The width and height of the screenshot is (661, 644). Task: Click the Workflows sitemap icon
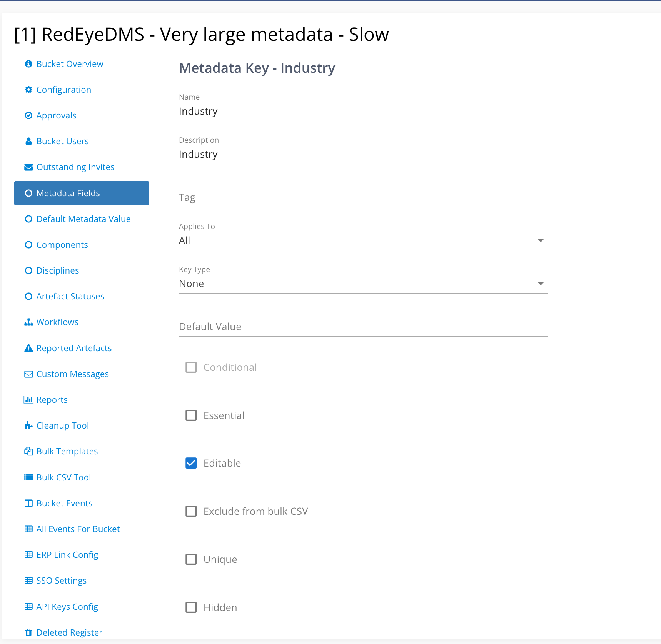(x=28, y=322)
